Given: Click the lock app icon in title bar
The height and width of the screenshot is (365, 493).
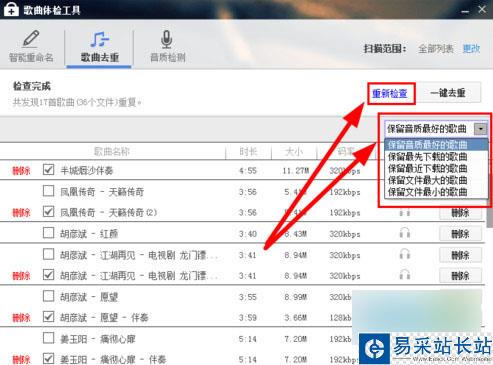Looking at the screenshot, I should tap(11, 9).
